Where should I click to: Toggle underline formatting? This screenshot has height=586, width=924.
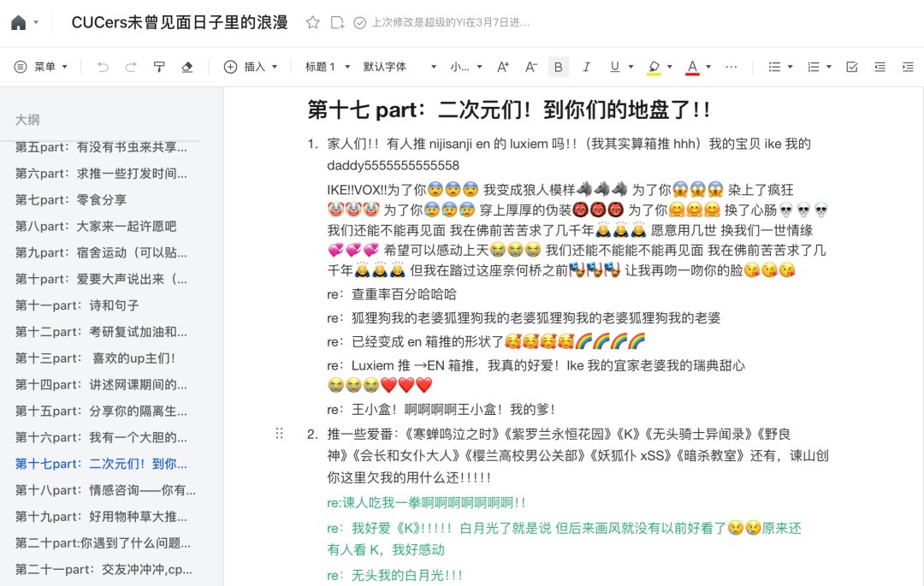pos(614,66)
